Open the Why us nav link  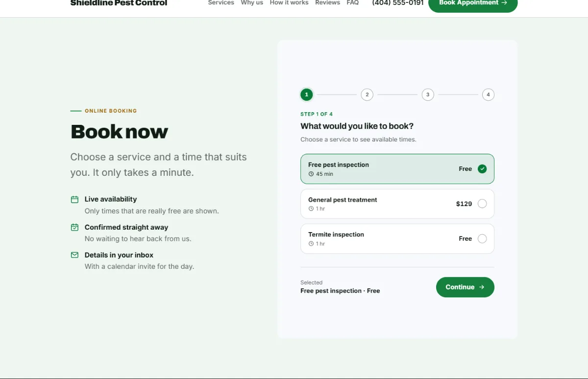tap(252, 2)
